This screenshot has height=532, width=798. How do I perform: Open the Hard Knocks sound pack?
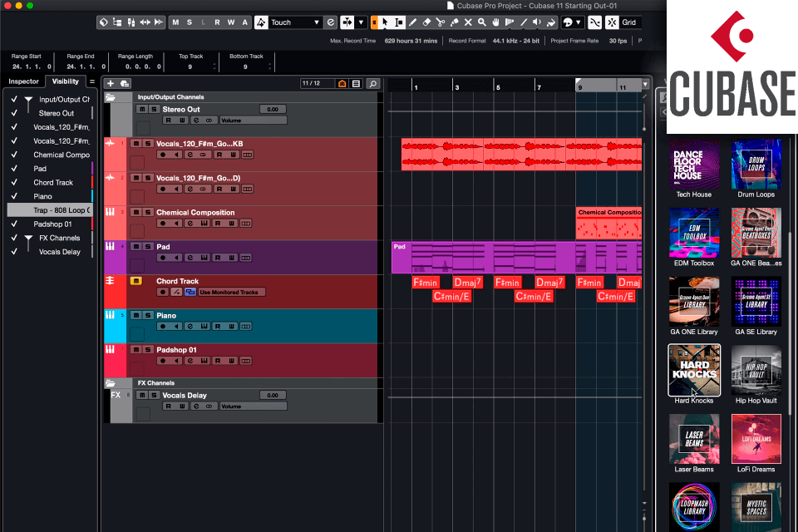(x=694, y=370)
